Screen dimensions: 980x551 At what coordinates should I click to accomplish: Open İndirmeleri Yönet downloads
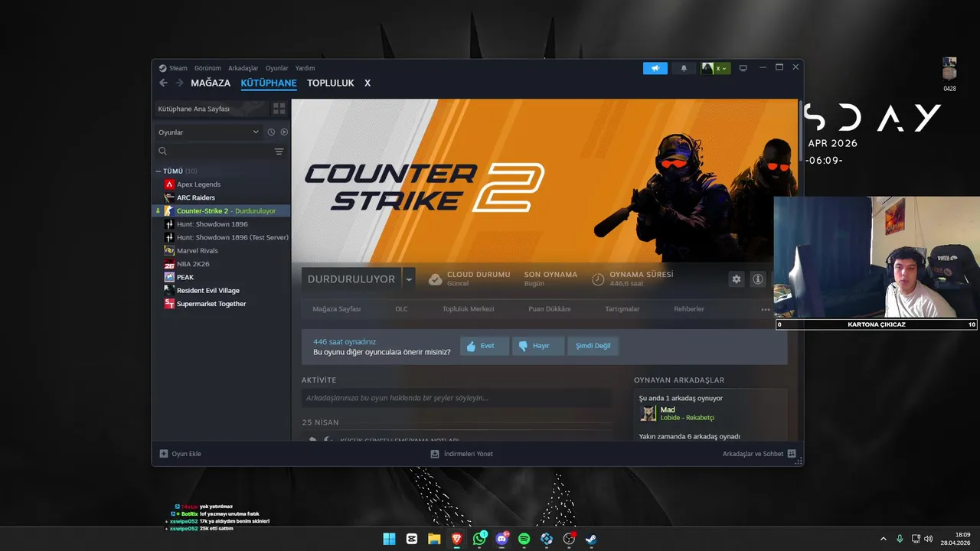tap(462, 454)
